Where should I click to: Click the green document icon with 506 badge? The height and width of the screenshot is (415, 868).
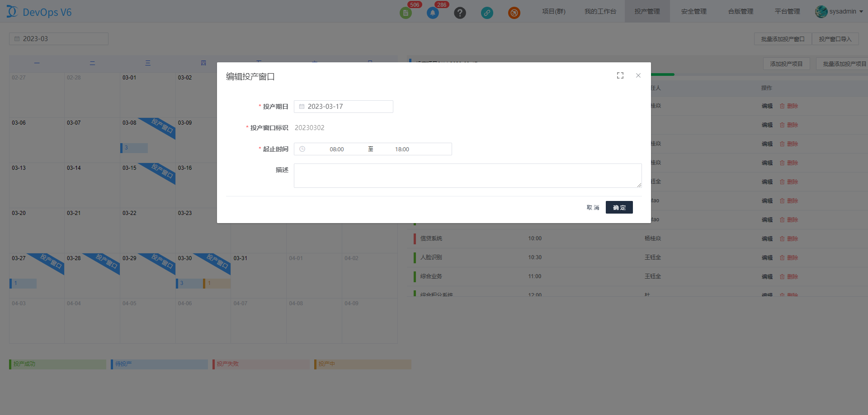pos(406,13)
